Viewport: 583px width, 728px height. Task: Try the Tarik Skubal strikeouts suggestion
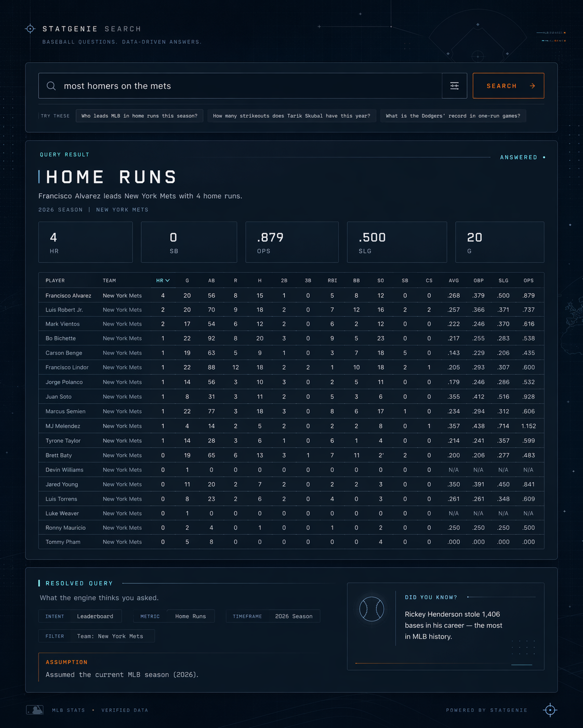(x=291, y=116)
